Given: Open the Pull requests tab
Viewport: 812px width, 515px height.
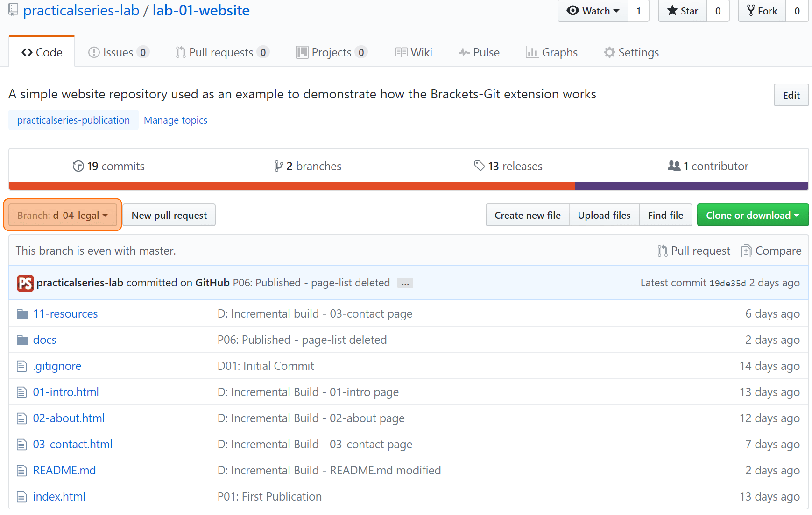Looking at the screenshot, I should [x=222, y=52].
